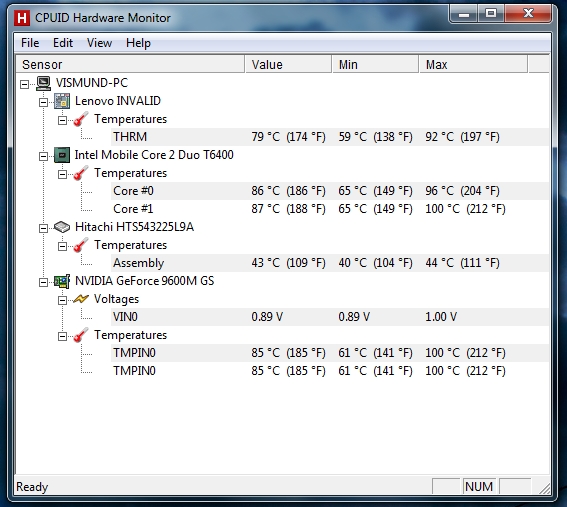Screen dimensions: 567x507
Task: Collapse the NVIDIA GeForce 9600M GS node
Action: (43, 282)
